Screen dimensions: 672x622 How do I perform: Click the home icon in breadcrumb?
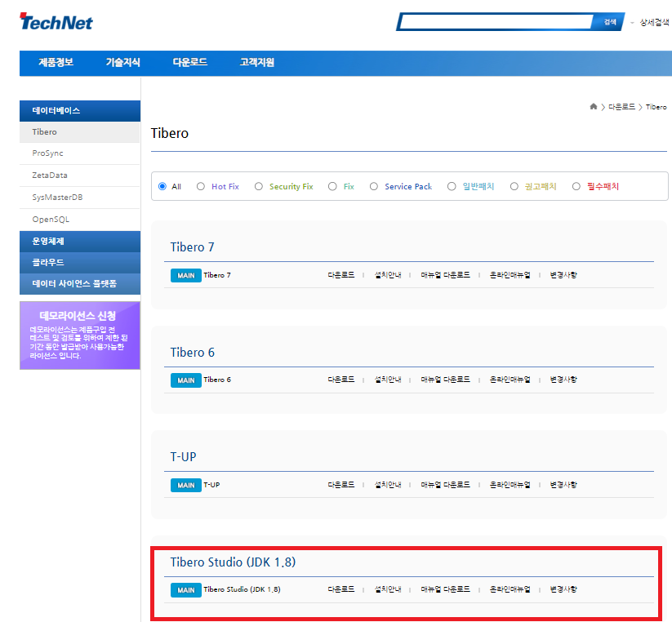coord(593,107)
